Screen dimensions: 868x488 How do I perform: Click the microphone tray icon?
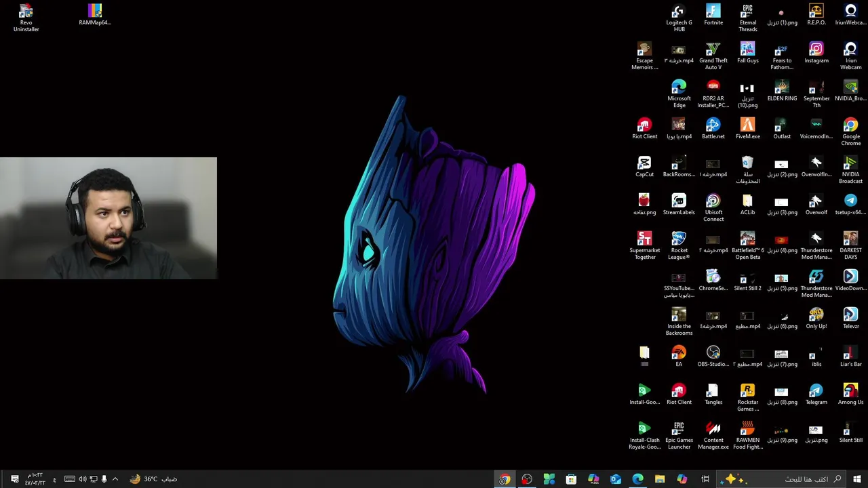(104, 479)
